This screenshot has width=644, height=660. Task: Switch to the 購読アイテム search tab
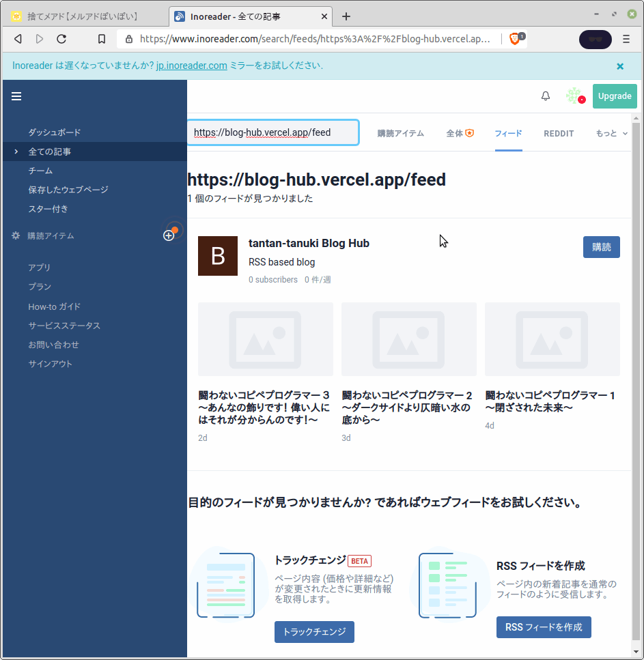(401, 133)
